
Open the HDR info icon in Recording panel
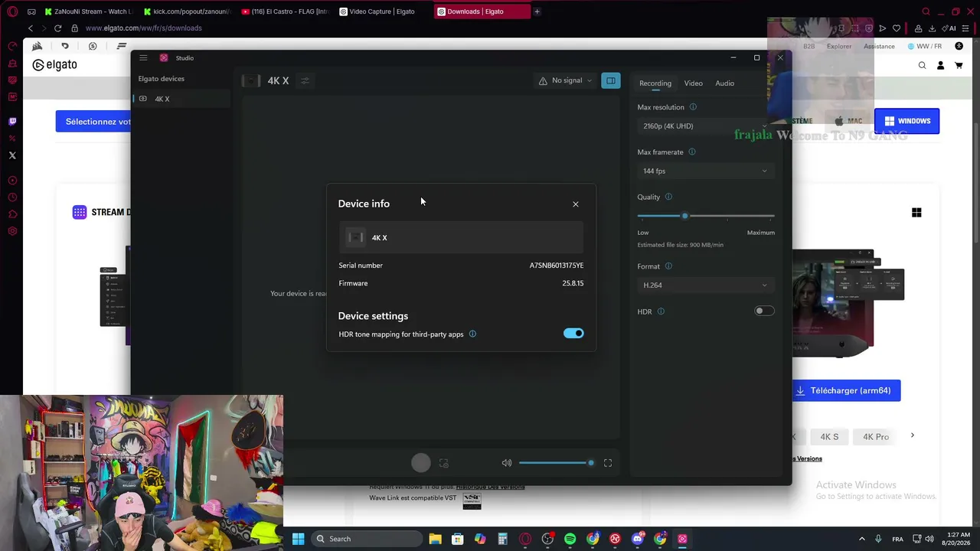coord(661,311)
